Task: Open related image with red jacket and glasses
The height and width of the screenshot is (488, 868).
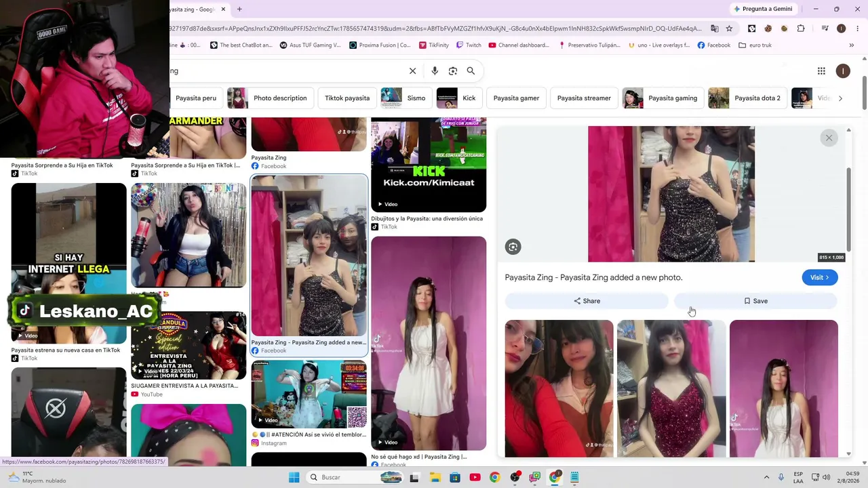Action: coord(559,388)
